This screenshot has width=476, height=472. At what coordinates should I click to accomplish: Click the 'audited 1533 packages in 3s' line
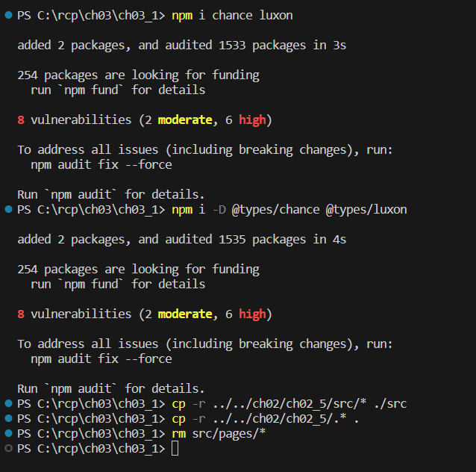(x=181, y=46)
